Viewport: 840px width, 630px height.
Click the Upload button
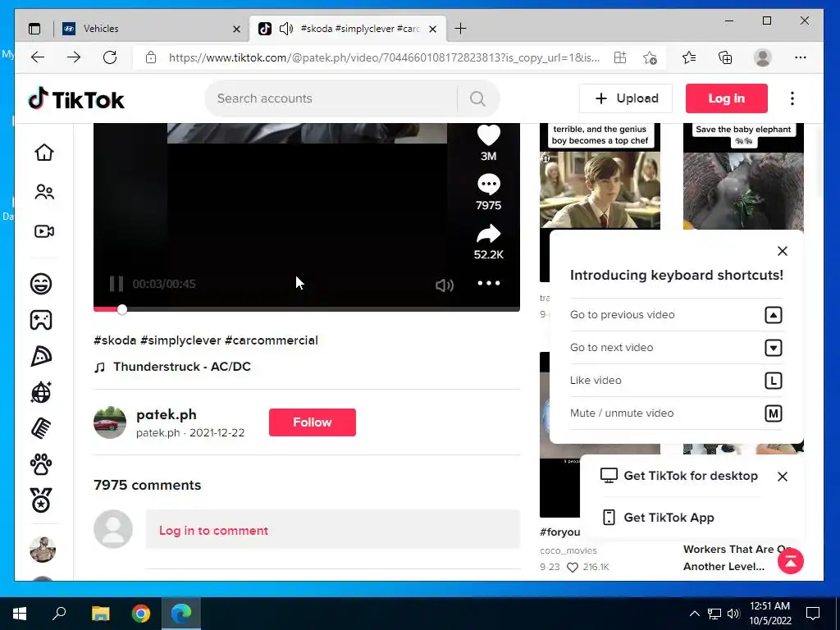click(x=626, y=98)
